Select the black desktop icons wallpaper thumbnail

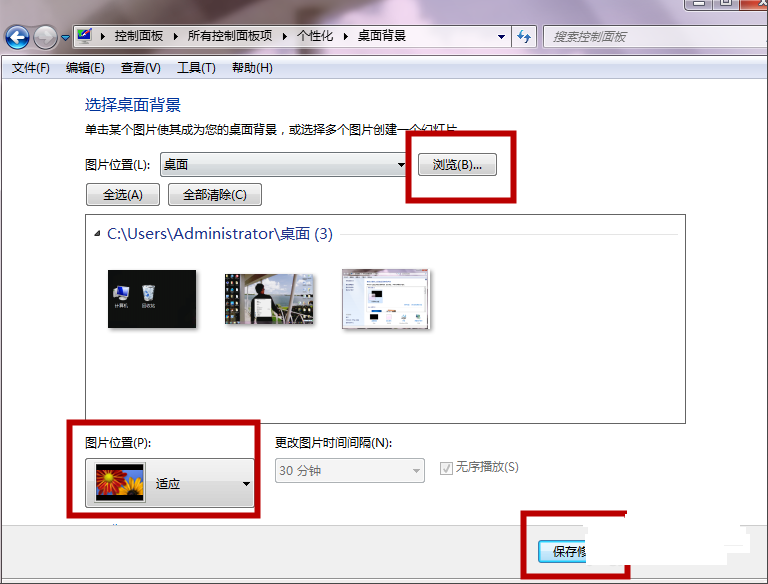[152, 299]
